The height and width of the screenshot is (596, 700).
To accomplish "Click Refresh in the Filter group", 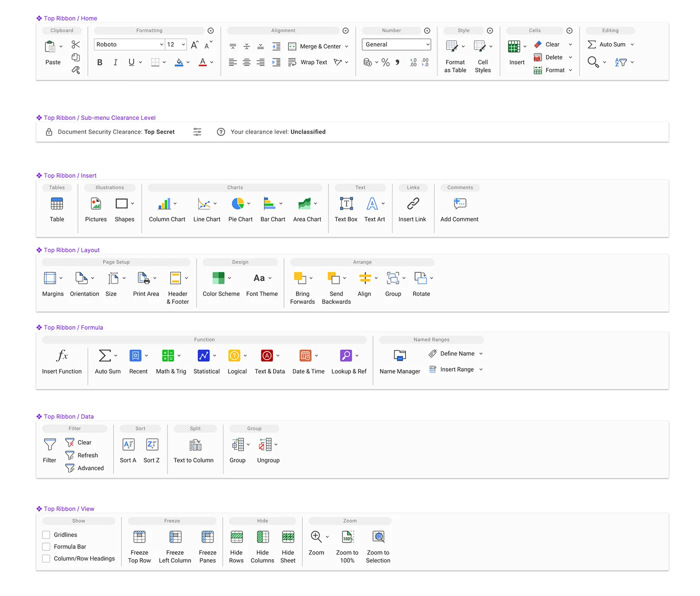I will pos(87,456).
